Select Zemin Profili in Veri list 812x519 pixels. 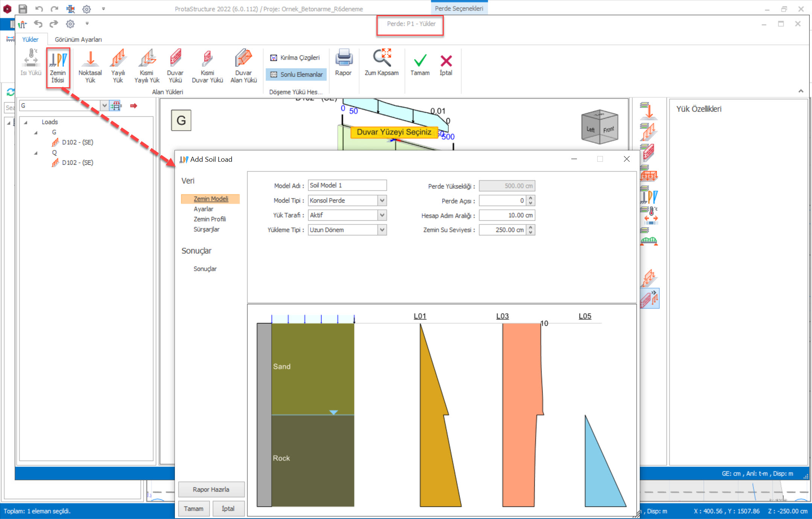click(x=210, y=219)
